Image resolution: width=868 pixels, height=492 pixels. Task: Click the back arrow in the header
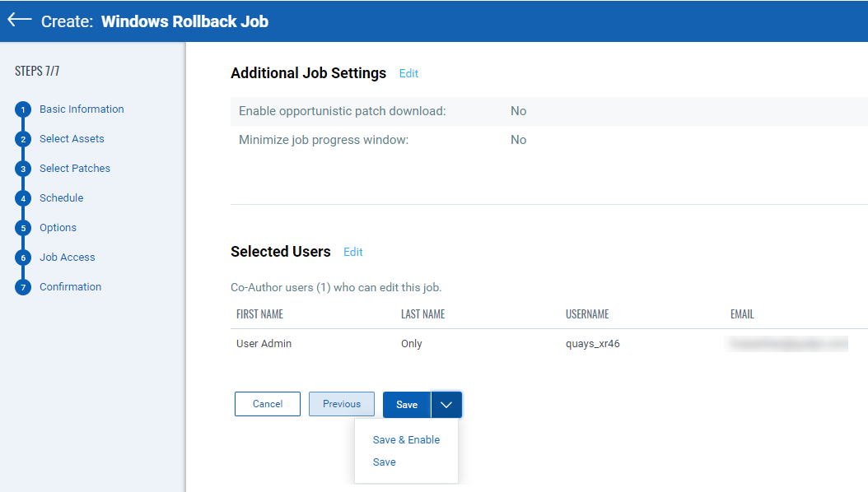pyautogui.click(x=18, y=19)
